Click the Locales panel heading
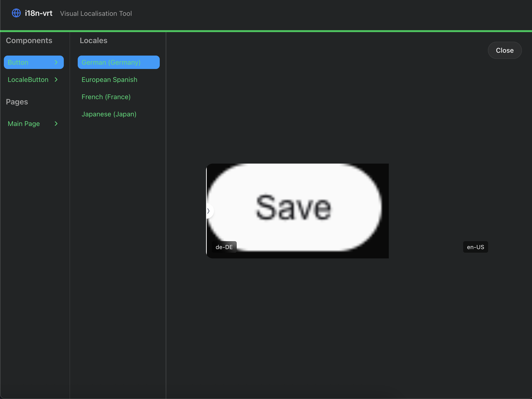This screenshot has height=399, width=532. click(94, 41)
